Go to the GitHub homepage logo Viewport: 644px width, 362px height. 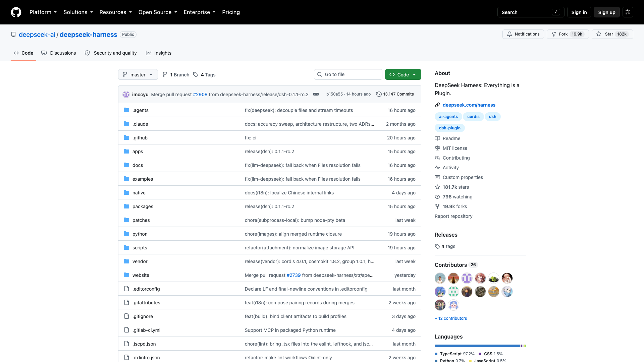pyautogui.click(x=16, y=12)
